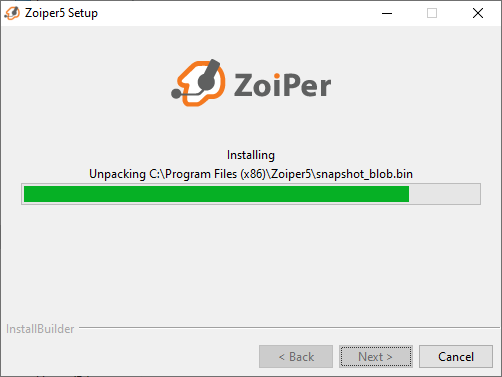Click the orange Zoiper headset logo
The width and height of the screenshot is (502, 377).
point(199,83)
